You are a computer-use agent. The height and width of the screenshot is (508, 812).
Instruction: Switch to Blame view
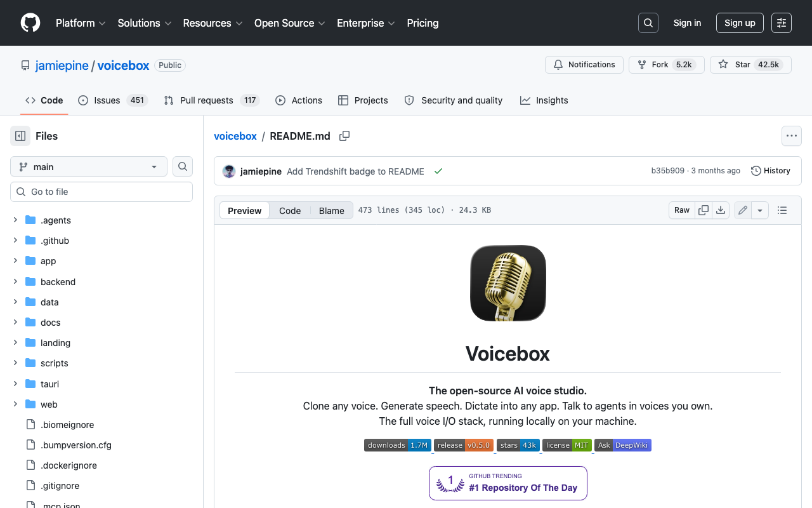[332, 210]
